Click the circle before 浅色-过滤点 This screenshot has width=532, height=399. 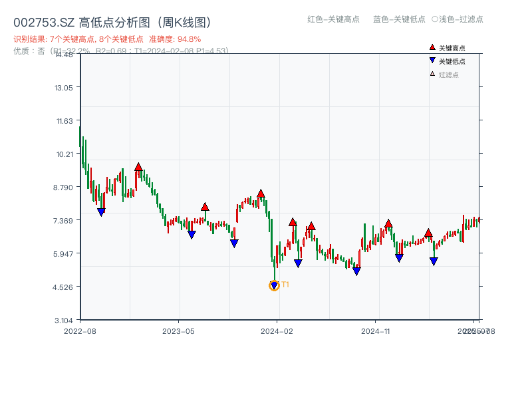tap(435, 19)
